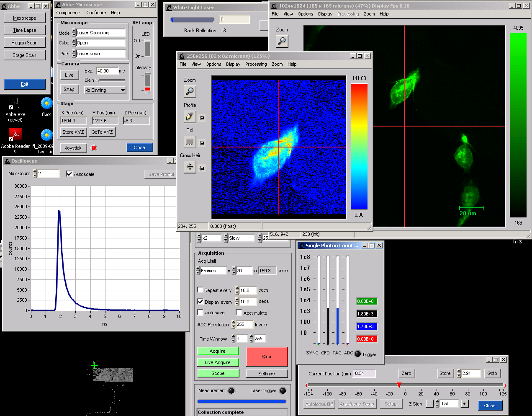Toggle the Autoscale checkbox in Oscilloscope
This screenshot has height=416, width=532.
[69, 174]
